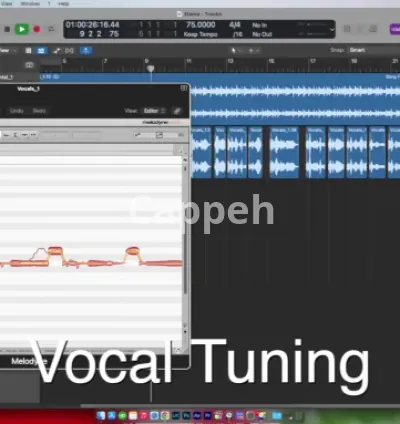Toggle the blue catch playhead button
Screen dimensions: 400x424
86,50
